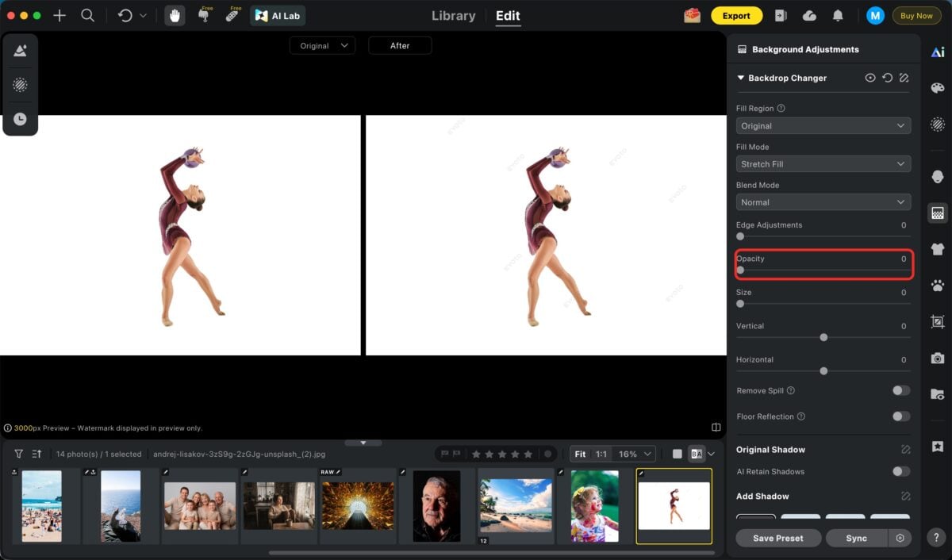Click the undo arrow in the top toolbar
The height and width of the screenshot is (560, 952).
tap(123, 15)
